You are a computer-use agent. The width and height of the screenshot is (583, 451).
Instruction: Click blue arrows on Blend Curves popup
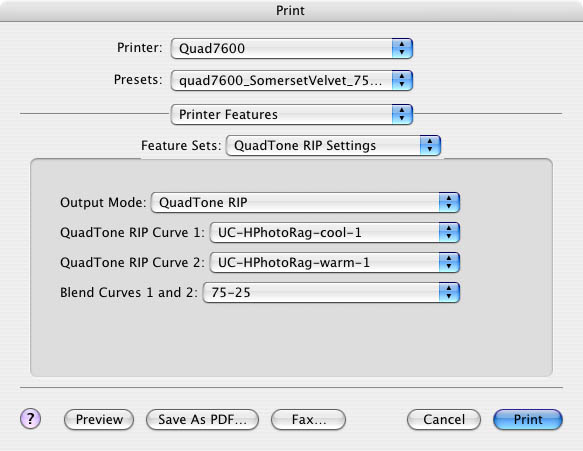[449, 293]
